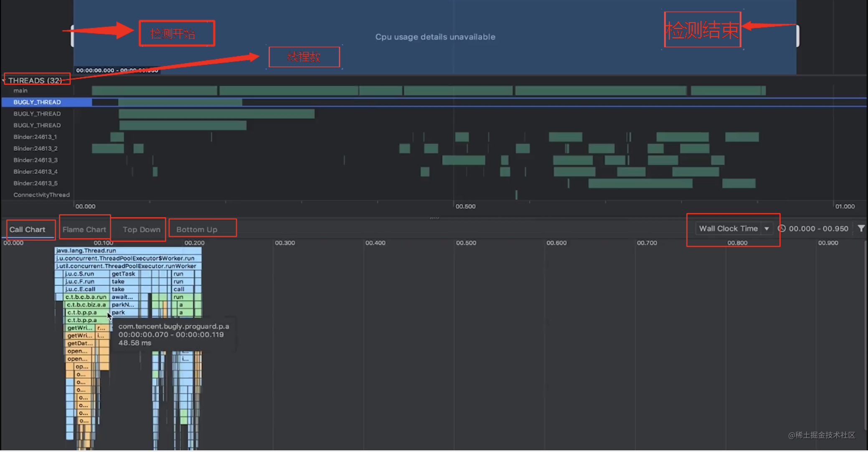Collapse the THREADS (32) section

(4, 80)
